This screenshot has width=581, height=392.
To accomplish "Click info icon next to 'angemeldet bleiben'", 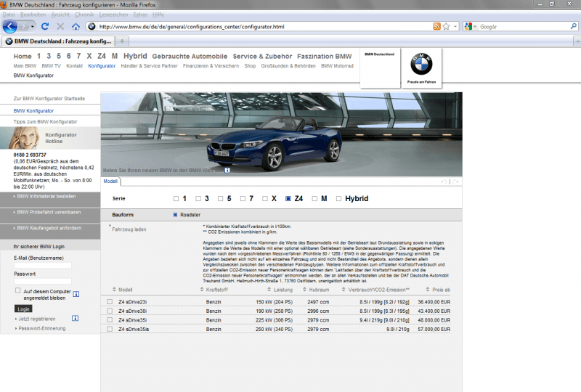I will [x=76, y=294].
